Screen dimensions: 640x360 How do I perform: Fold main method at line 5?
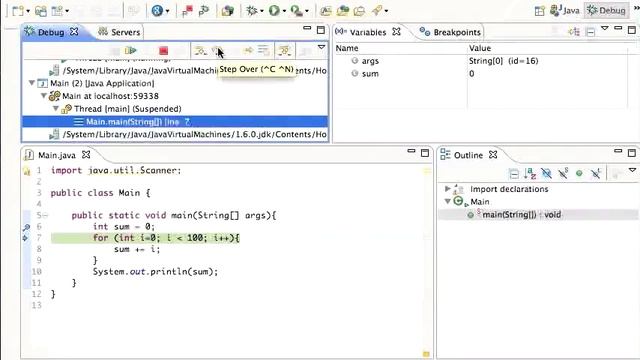45,216
